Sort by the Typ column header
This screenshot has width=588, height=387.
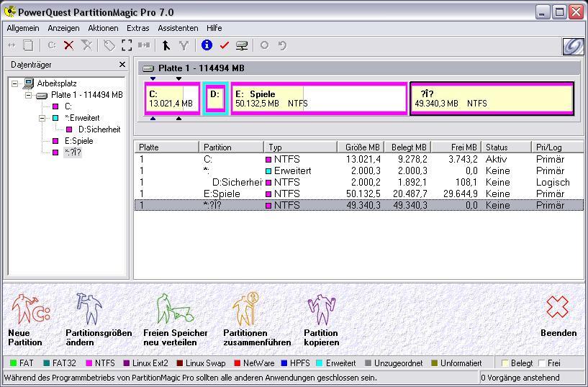point(300,147)
